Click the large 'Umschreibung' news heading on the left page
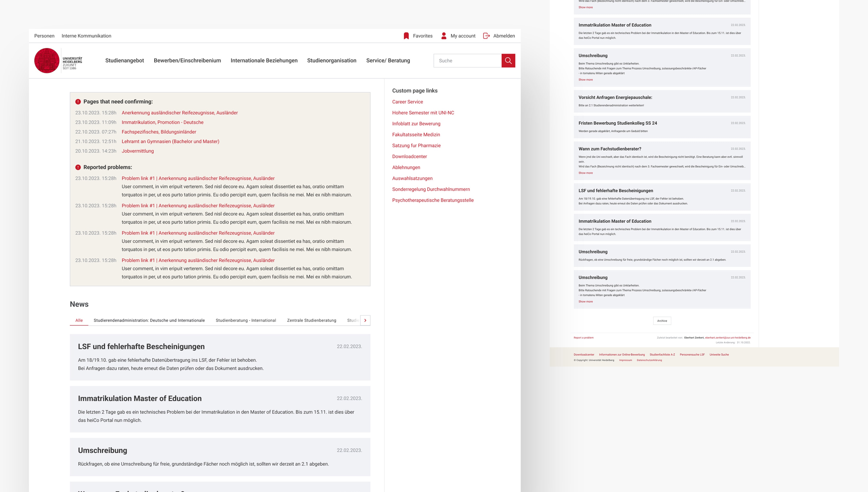This screenshot has width=868, height=492. click(103, 451)
